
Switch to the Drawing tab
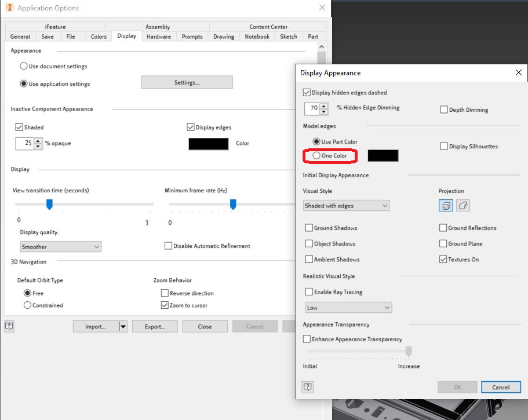click(224, 36)
